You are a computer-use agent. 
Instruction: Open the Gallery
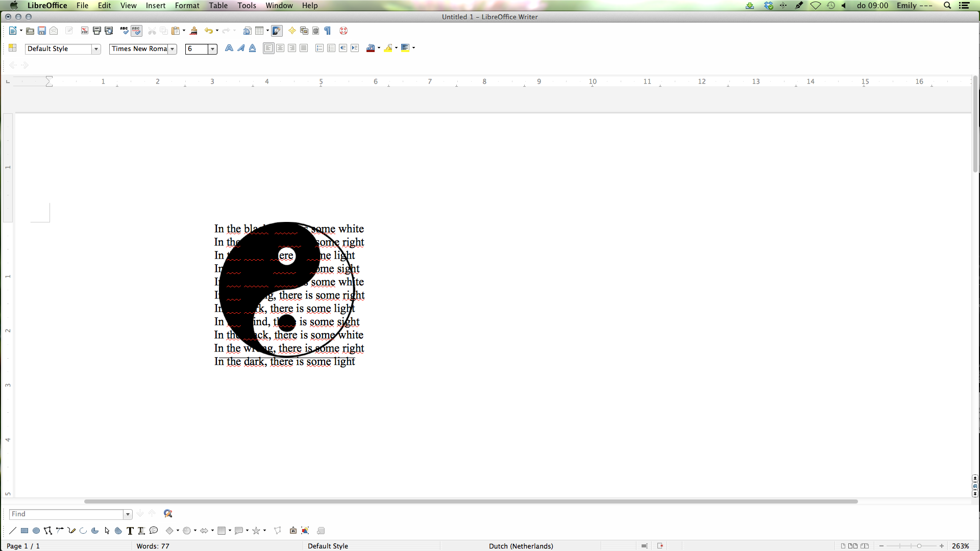(304, 31)
